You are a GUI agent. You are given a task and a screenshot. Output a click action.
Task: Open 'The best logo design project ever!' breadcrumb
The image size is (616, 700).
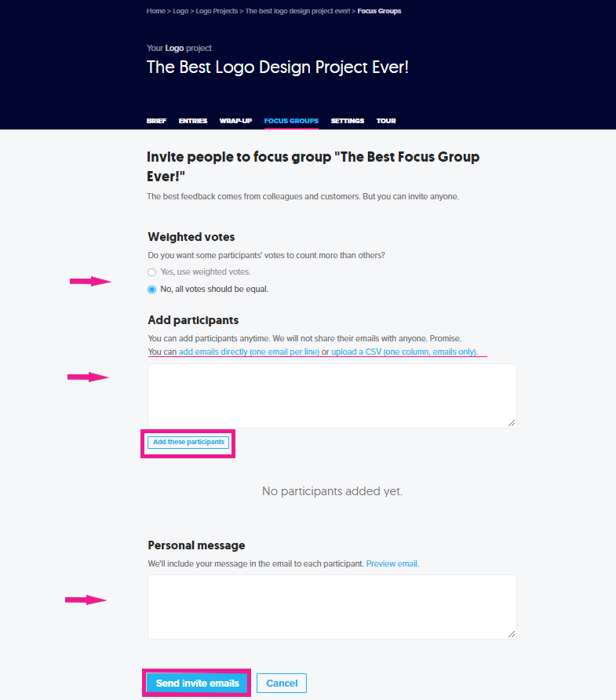pyautogui.click(x=298, y=10)
